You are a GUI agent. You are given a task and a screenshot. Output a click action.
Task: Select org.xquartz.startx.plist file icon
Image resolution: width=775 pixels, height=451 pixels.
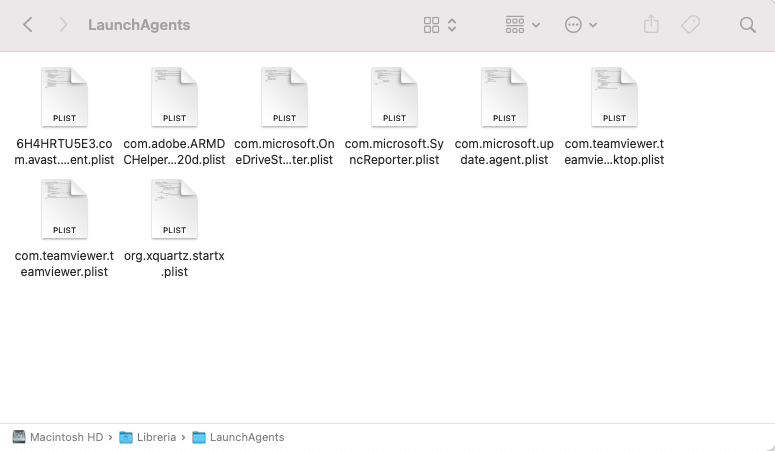[x=174, y=209]
